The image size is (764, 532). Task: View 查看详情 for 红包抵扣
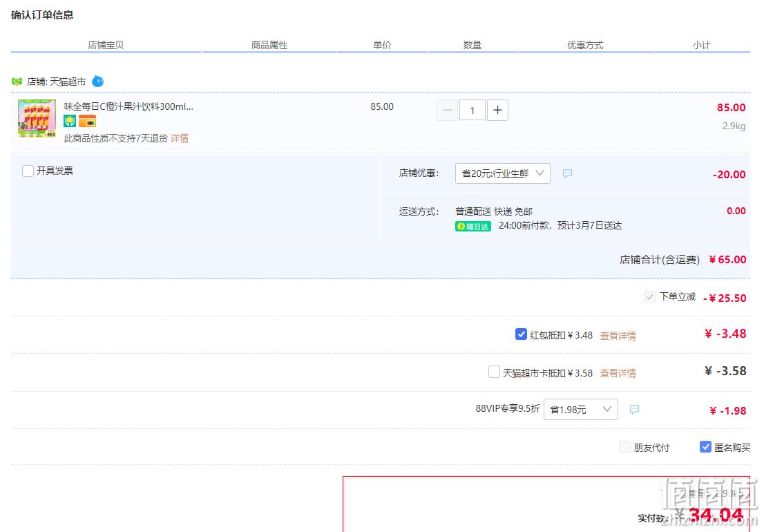[x=618, y=336]
